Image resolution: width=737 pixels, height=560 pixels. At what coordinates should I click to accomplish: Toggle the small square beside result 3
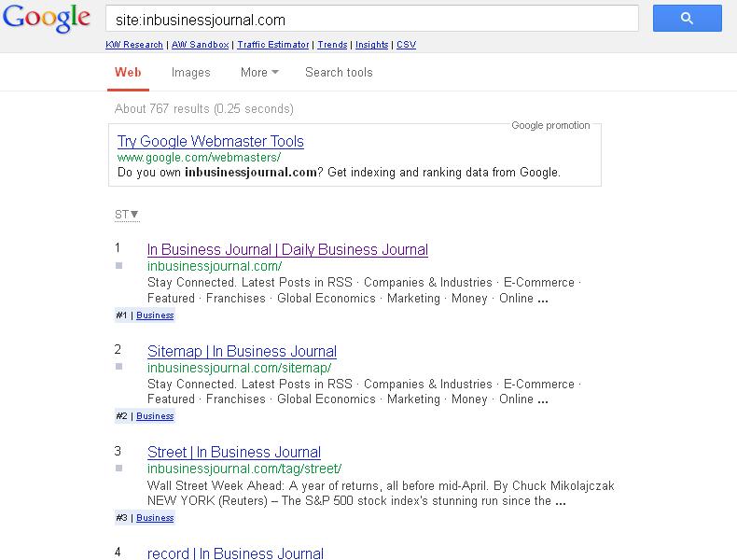point(118,468)
